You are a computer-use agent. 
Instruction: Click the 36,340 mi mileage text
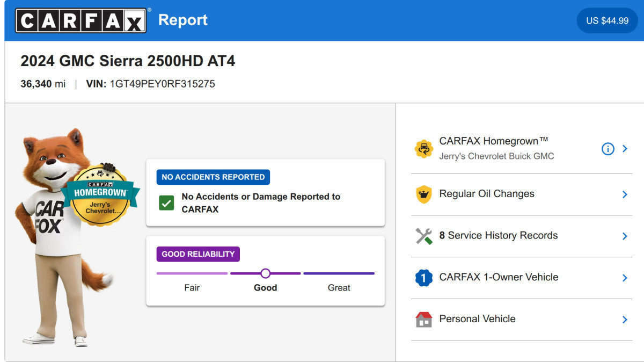click(x=43, y=84)
